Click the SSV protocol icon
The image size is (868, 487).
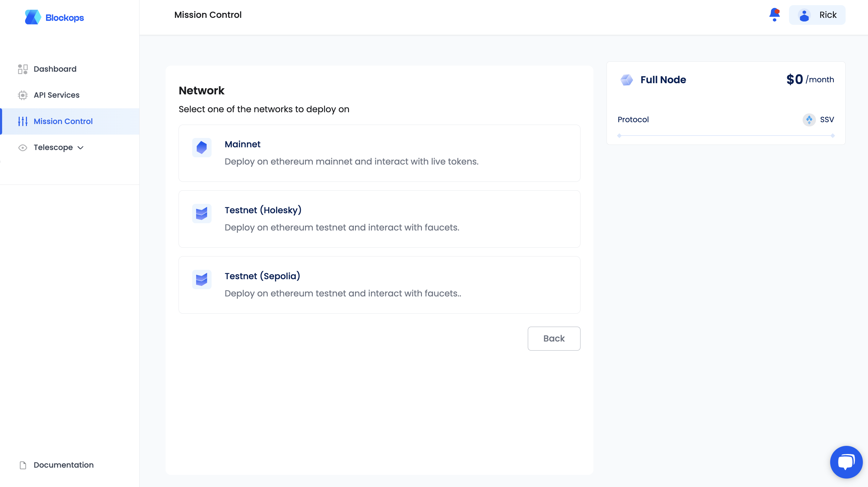pyautogui.click(x=809, y=119)
